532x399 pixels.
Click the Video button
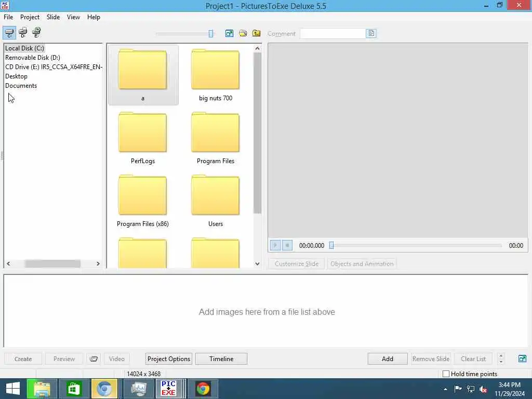tap(117, 358)
